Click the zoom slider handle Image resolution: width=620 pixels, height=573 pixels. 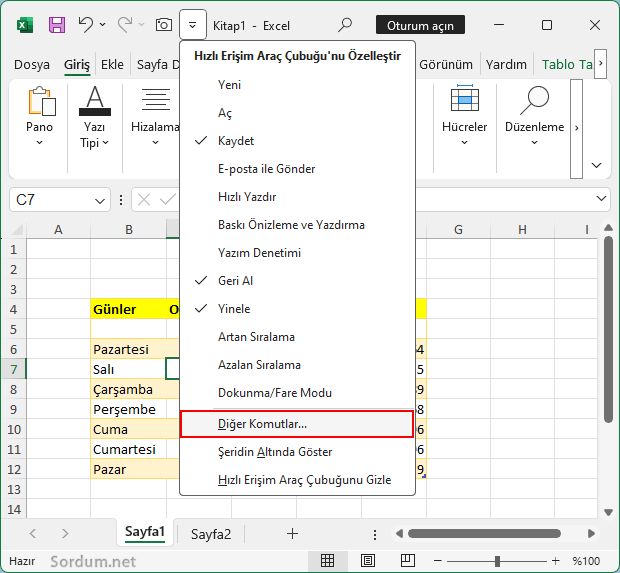coord(497,561)
